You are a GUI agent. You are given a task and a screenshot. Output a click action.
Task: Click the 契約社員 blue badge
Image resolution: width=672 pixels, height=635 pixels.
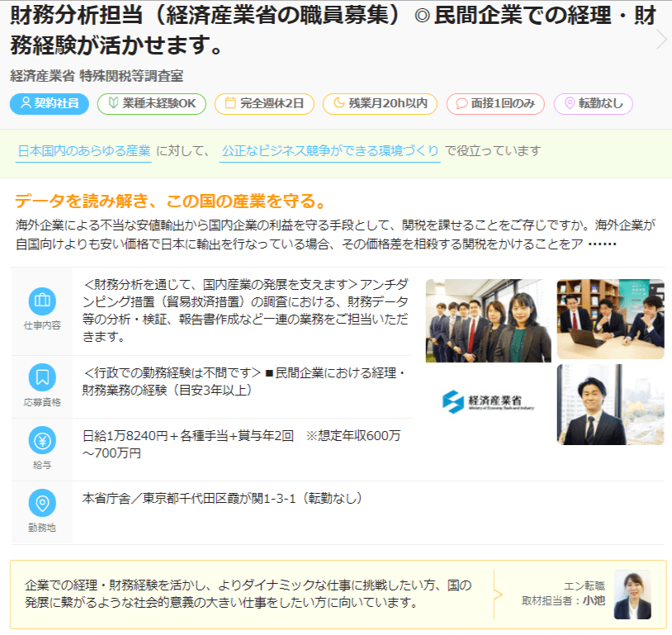pyautogui.click(x=50, y=104)
